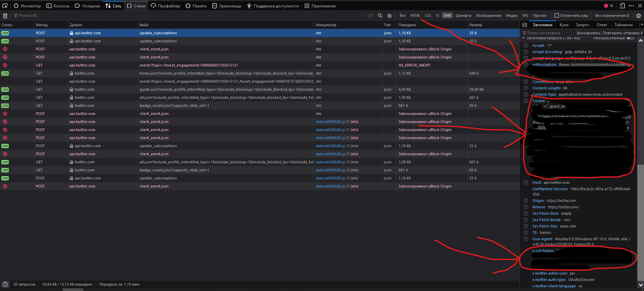
Task: Clear the network log with trash icon
Action: point(5,15)
